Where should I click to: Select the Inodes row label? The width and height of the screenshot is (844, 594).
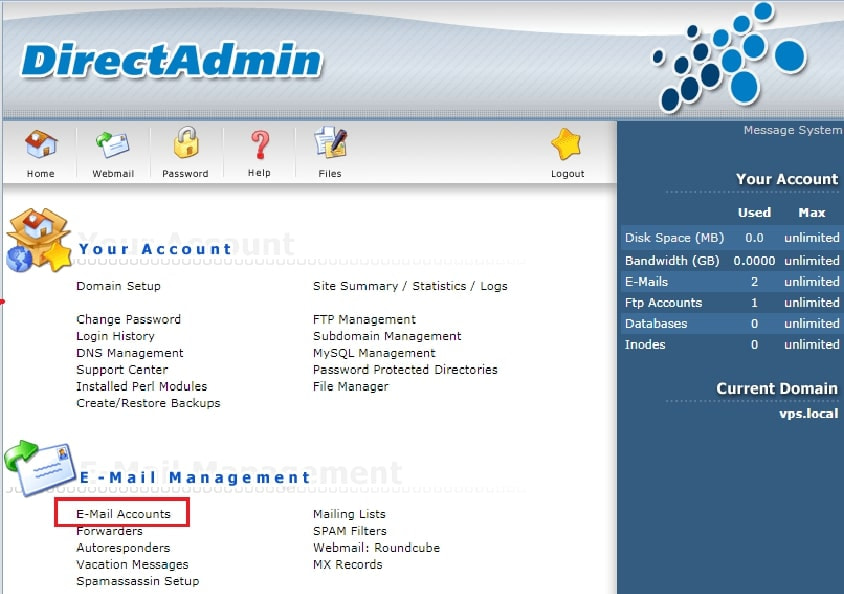tap(645, 344)
